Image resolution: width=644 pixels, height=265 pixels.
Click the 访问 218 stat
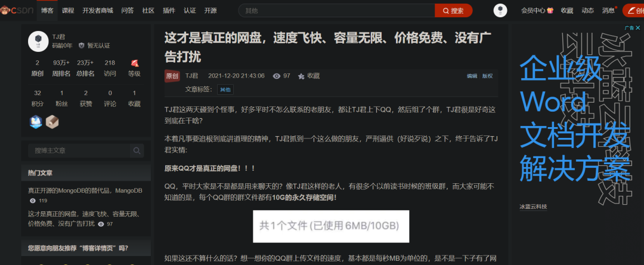pos(110,68)
